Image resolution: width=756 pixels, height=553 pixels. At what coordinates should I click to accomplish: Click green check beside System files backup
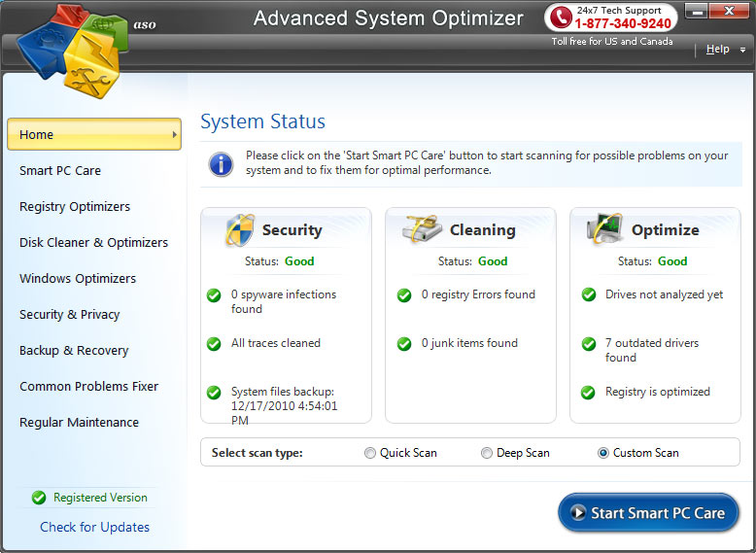214,393
